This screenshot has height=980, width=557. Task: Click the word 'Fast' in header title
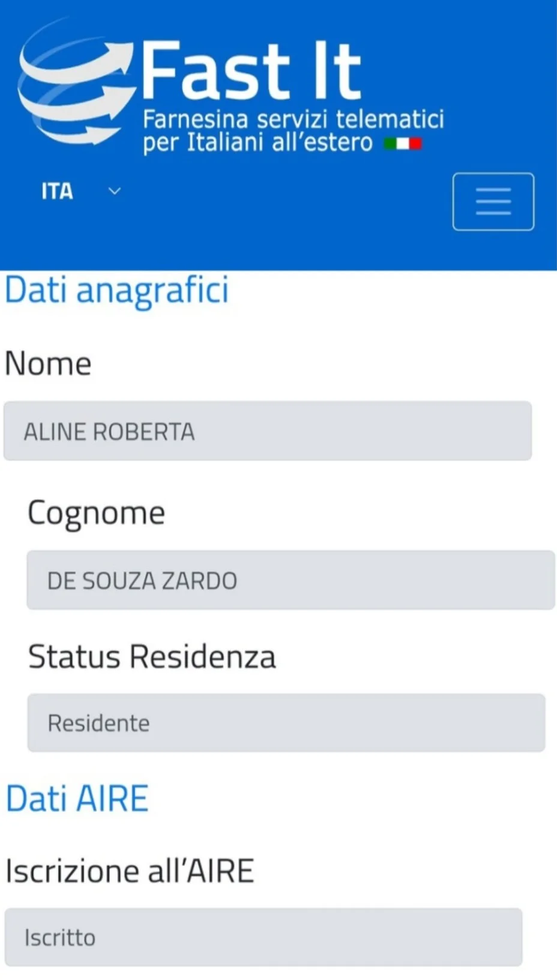[215, 71]
